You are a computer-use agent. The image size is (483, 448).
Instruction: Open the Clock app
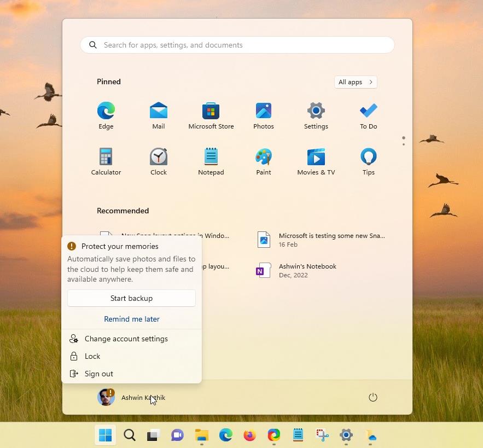click(x=158, y=161)
